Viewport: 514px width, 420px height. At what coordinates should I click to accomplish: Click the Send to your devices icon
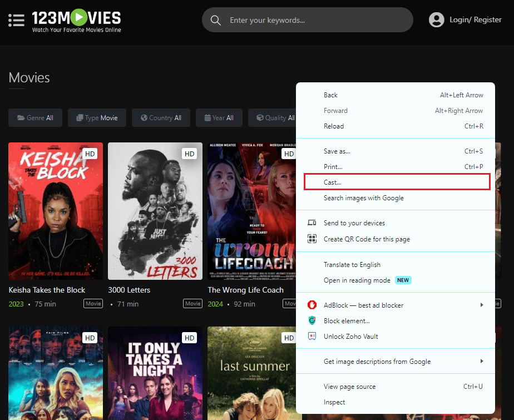coord(312,223)
